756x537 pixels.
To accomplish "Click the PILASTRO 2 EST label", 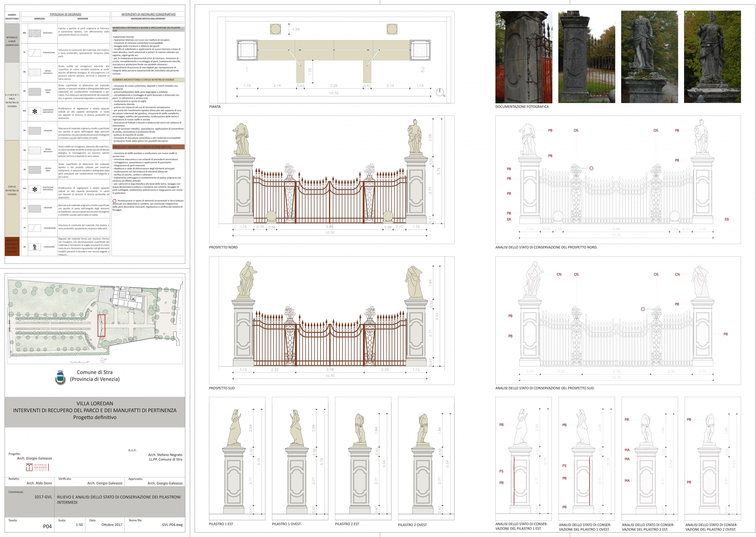I will [x=347, y=524].
